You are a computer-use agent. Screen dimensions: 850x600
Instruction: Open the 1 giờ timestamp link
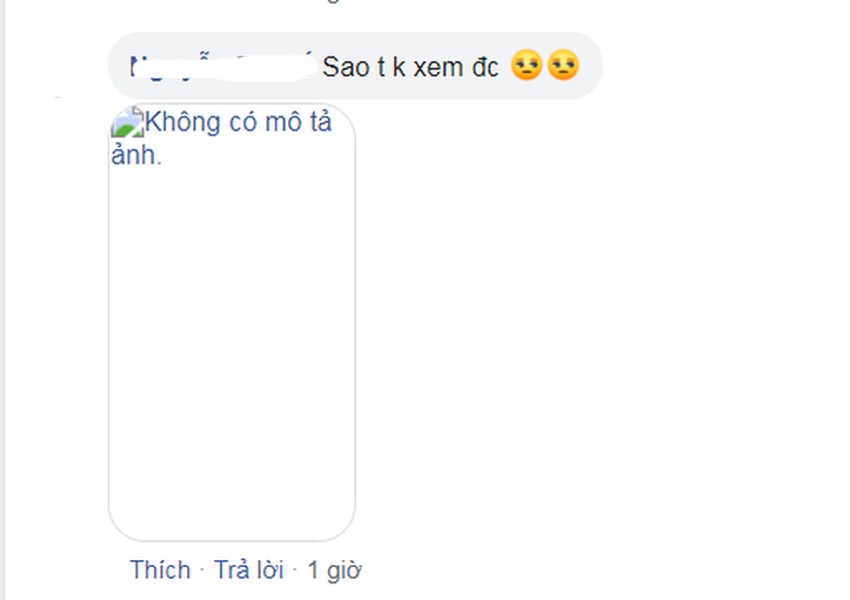[x=334, y=570]
